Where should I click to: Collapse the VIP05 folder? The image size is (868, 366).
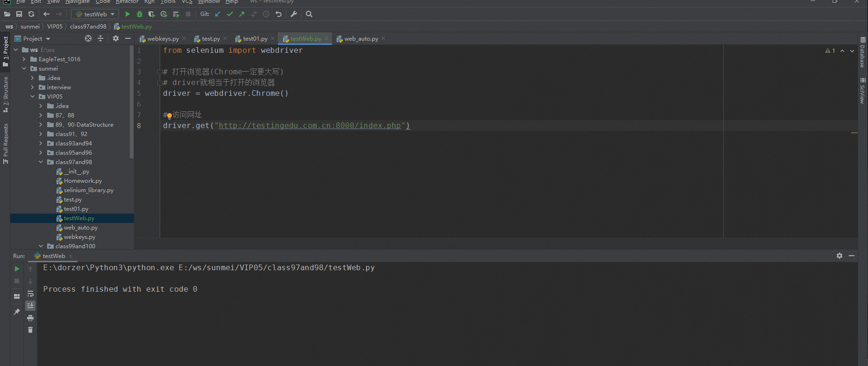pyautogui.click(x=33, y=96)
